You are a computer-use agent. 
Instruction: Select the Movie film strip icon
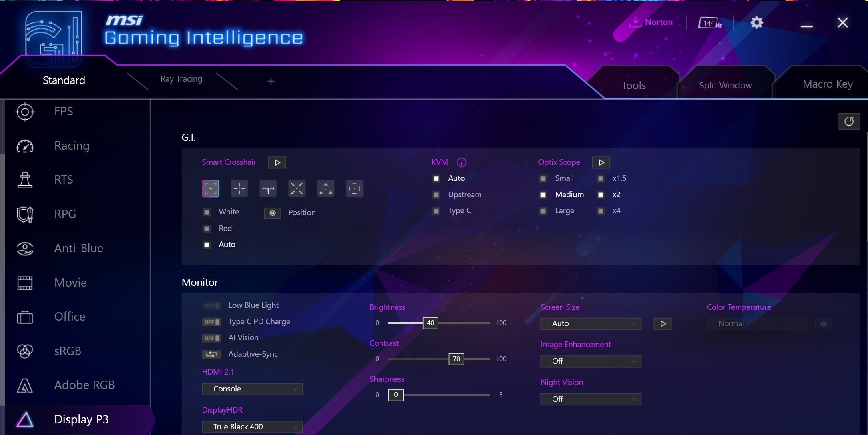tap(25, 283)
